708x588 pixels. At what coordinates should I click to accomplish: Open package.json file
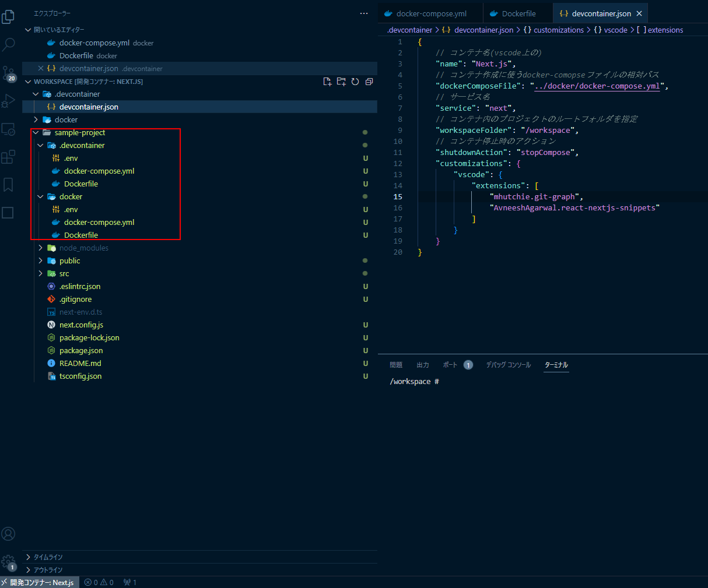200,350
